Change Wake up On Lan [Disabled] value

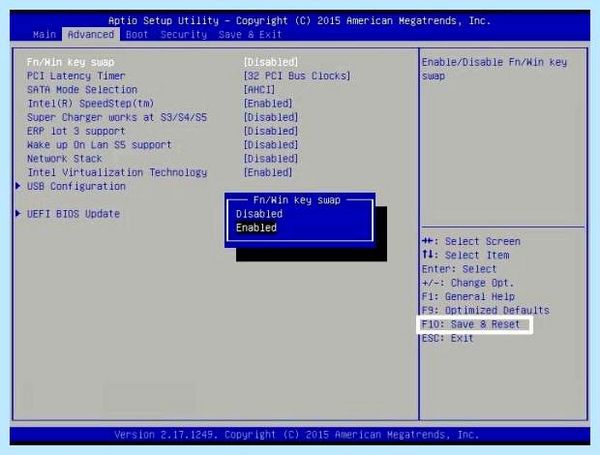click(271, 145)
